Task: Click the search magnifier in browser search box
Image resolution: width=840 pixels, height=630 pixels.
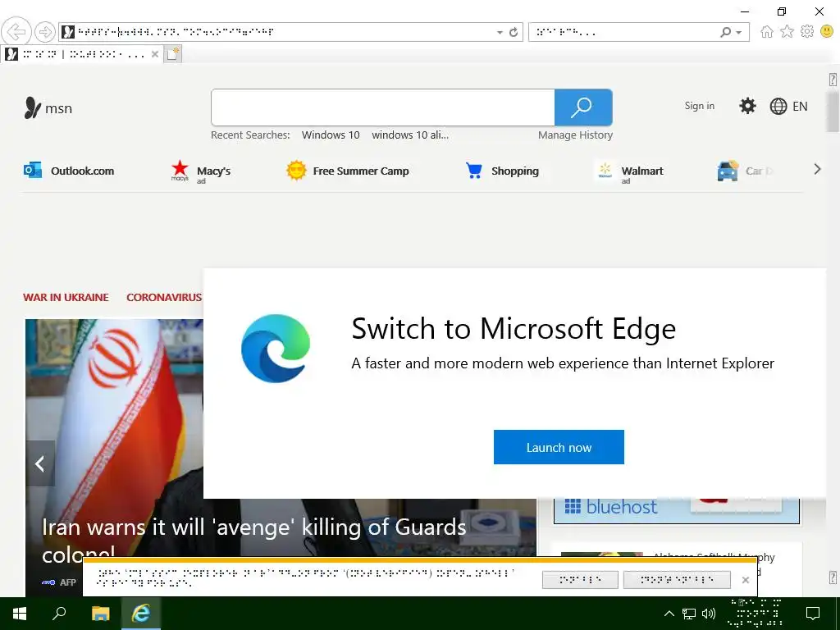Action: click(x=725, y=32)
